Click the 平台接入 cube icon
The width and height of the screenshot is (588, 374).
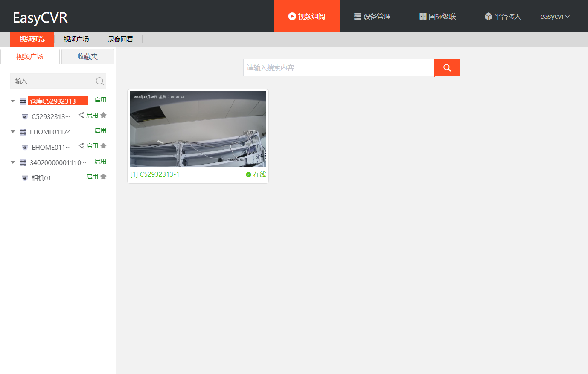coord(488,16)
